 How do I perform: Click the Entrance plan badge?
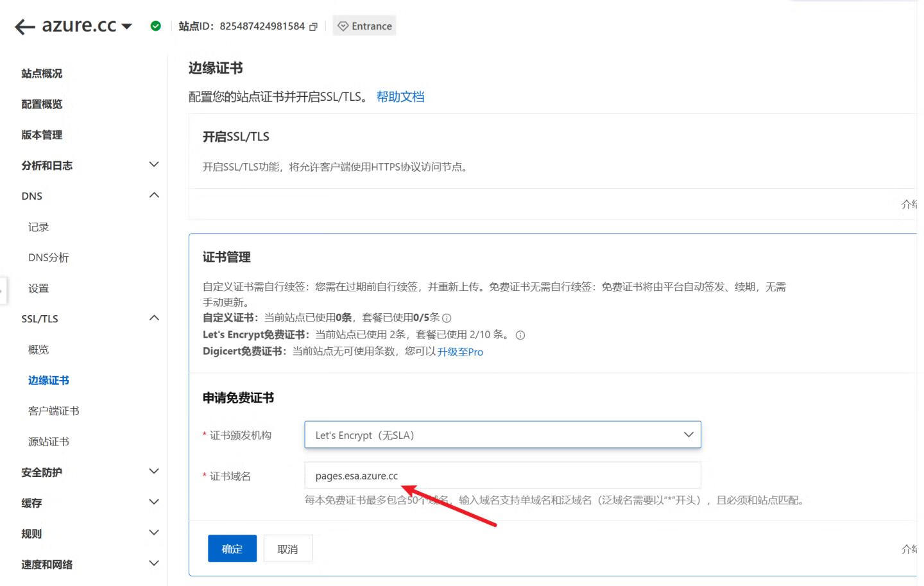364,26
